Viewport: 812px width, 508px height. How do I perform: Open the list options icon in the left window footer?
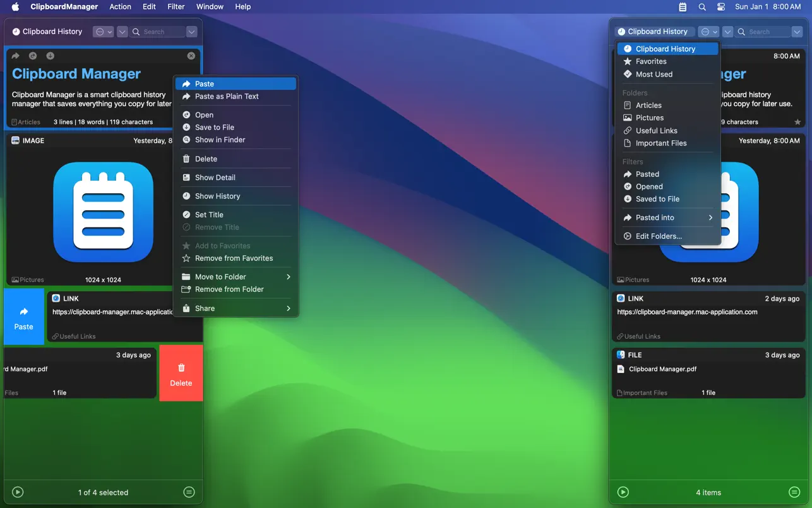tap(189, 492)
